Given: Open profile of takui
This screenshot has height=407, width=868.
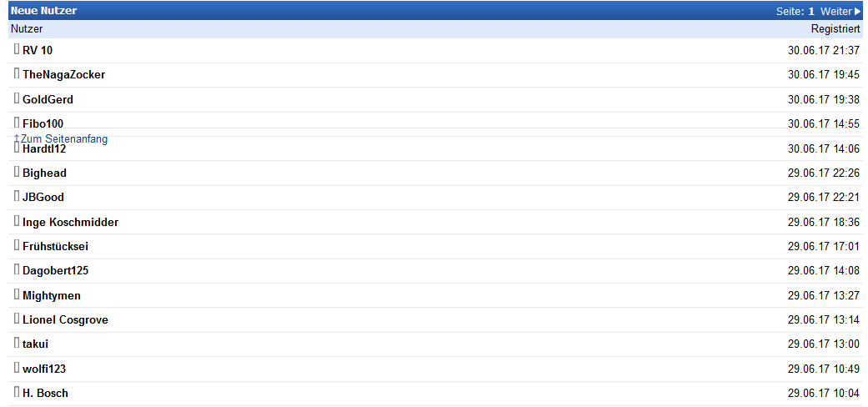Looking at the screenshot, I should click(x=35, y=344).
